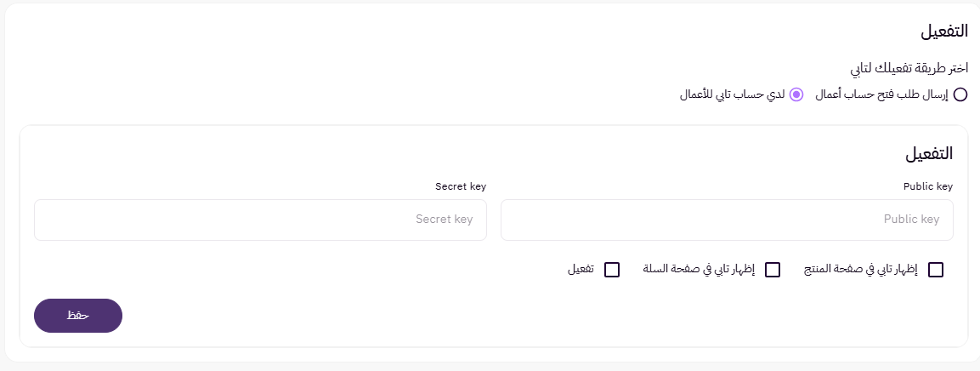Select the radio button for sending a business account request

coord(960,94)
